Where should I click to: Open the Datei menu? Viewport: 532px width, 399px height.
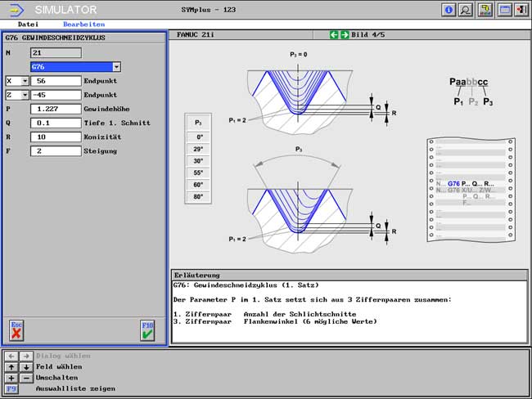pos(28,25)
